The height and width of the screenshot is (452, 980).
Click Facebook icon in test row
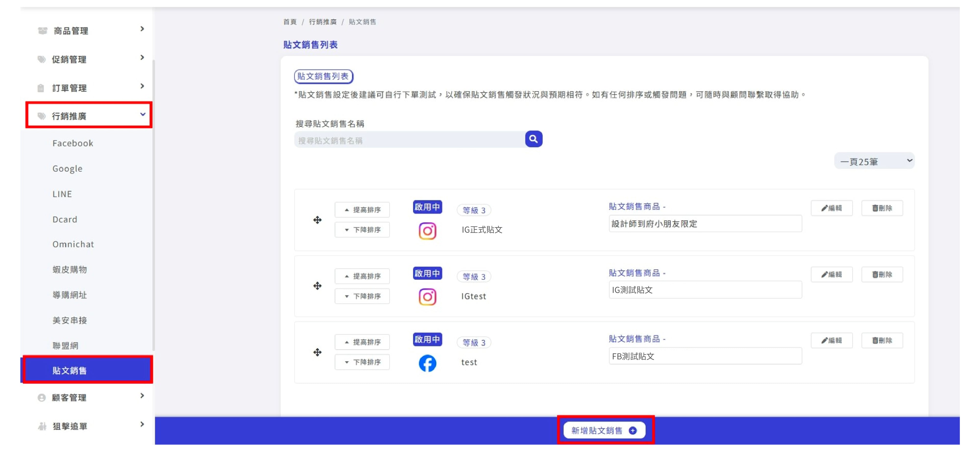tap(427, 363)
